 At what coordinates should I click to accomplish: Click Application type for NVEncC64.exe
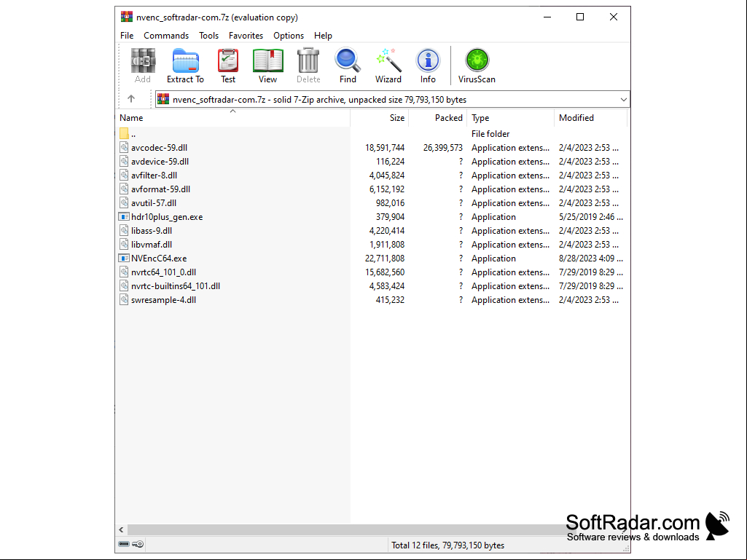click(493, 258)
